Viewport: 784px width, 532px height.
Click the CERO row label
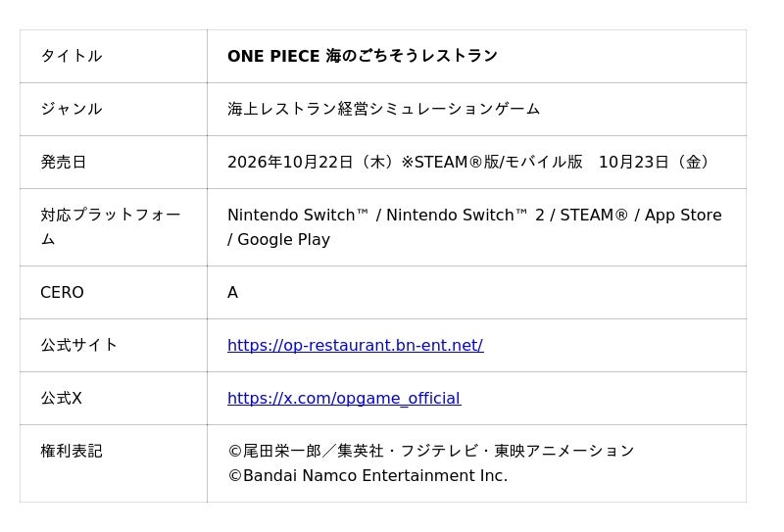pos(62,292)
